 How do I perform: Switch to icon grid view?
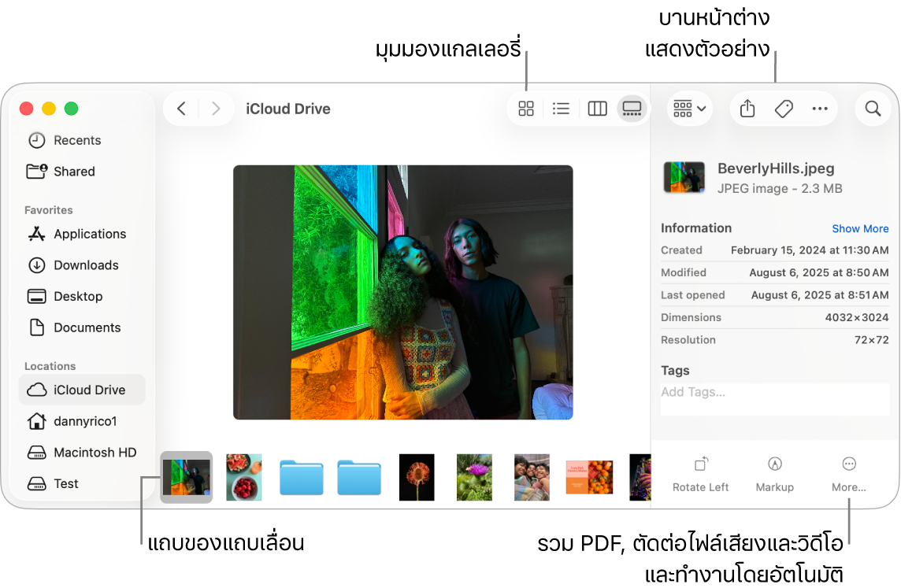point(526,109)
